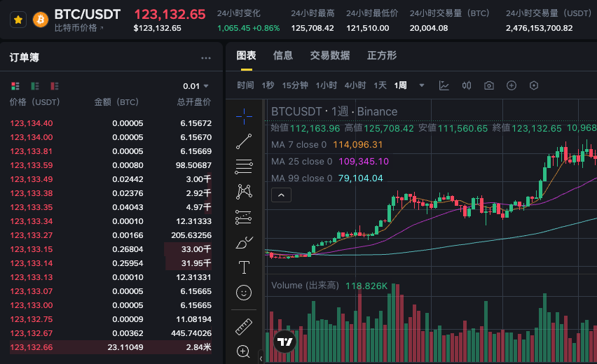Expand more time intervals dropdown arrow
This screenshot has height=364, width=597.
tap(422, 85)
